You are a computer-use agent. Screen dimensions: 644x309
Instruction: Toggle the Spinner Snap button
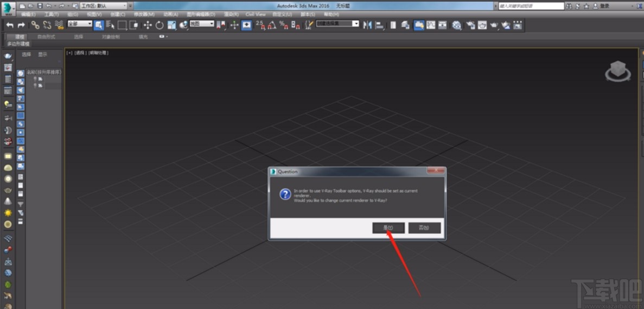[295, 25]
